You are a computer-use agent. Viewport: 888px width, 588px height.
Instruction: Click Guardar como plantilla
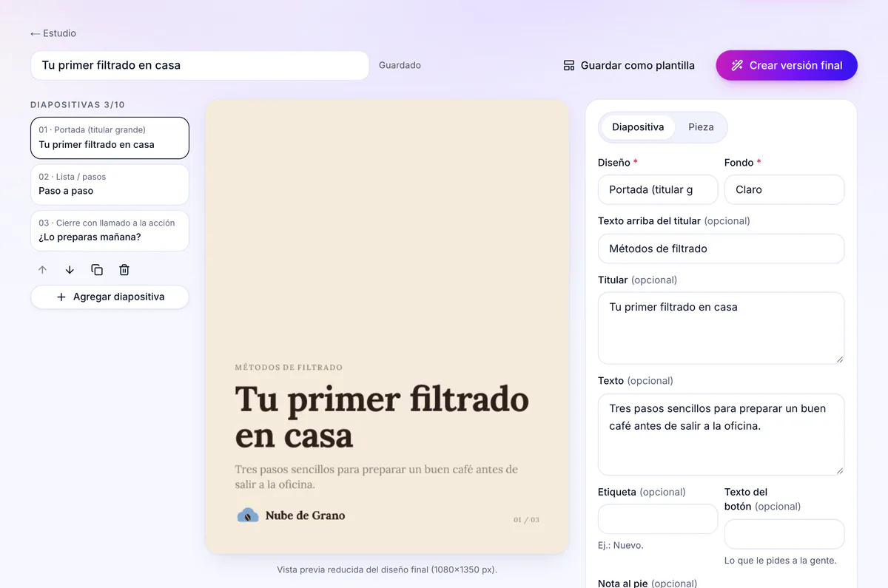click(629, 65)
